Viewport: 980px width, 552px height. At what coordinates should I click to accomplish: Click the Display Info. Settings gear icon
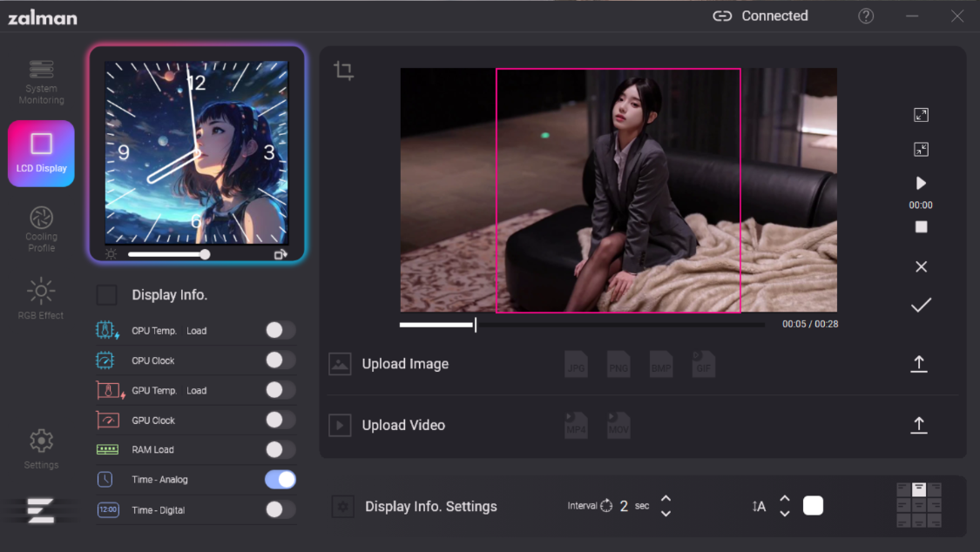342,507
